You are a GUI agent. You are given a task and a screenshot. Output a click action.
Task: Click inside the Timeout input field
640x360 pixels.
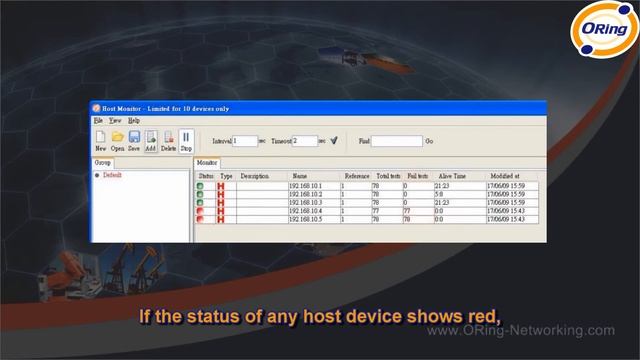[304, 141]
